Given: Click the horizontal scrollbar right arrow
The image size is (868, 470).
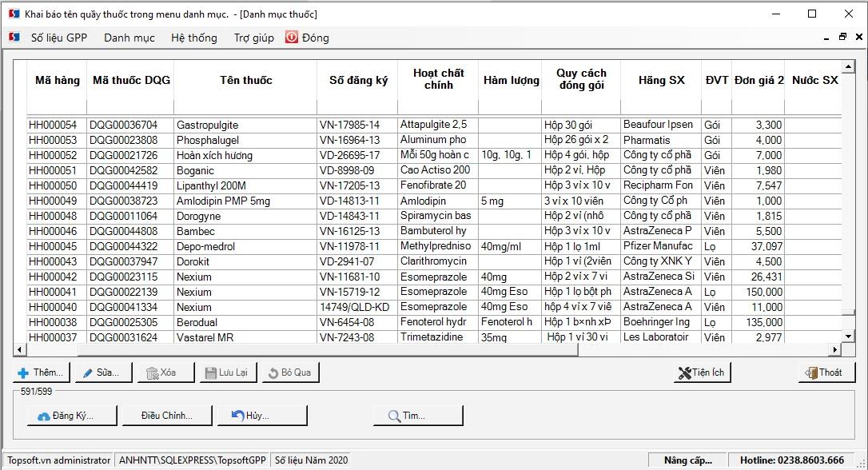Looking at the screenshot, I should point(834,349).
